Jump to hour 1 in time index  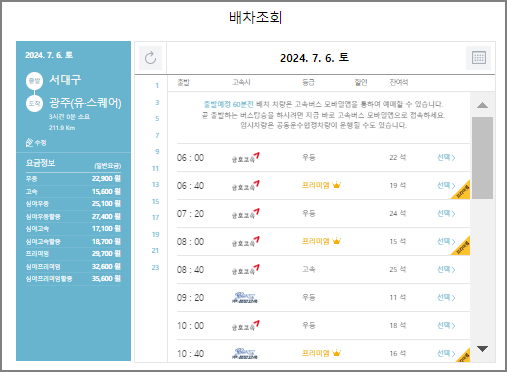[x=157, y=86]
